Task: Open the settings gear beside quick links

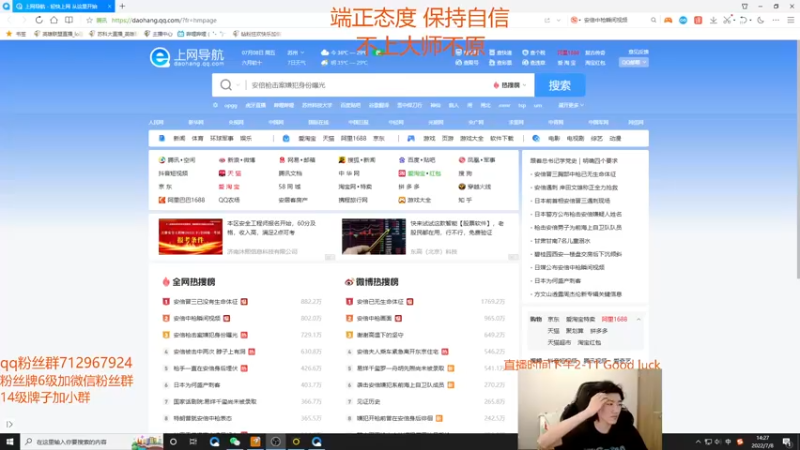Action: click(215, 105)
